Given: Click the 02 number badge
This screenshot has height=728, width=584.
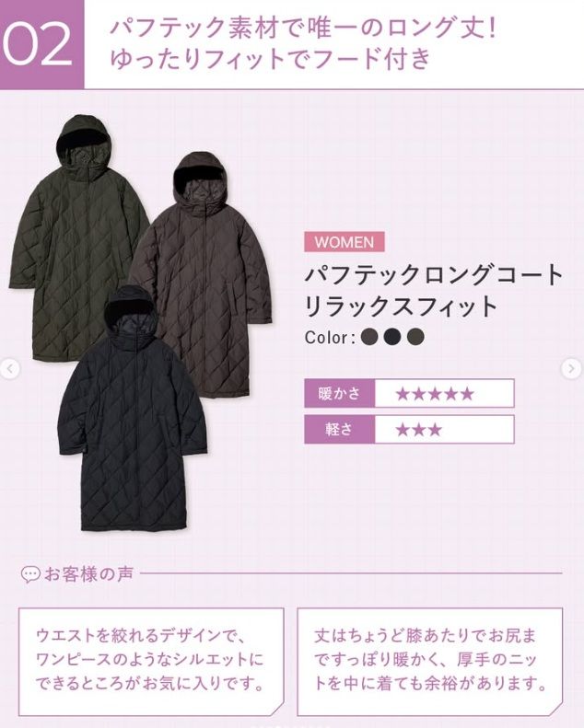Looking at the screenshot, I should (41, 44).
